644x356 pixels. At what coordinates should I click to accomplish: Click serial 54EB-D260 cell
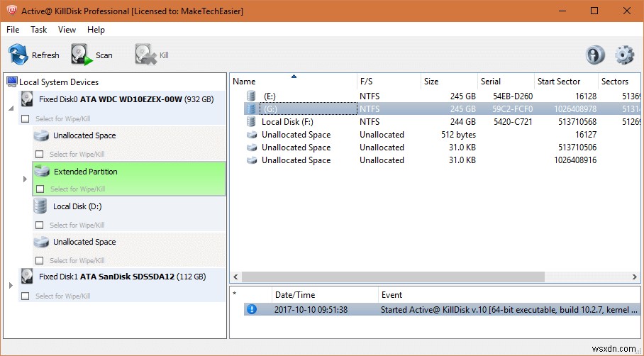point(513,96)
